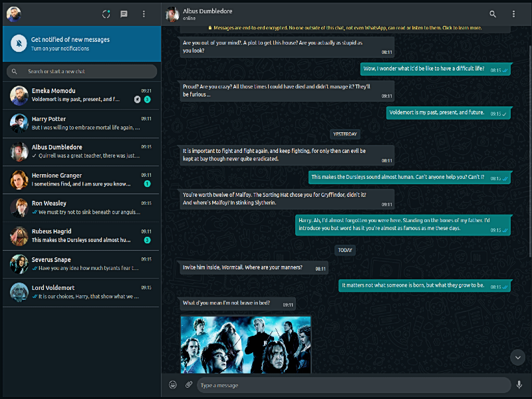Click the message 'It is important to fight and fight again'
The image size is (532, 399).
[x=287, y=156]
